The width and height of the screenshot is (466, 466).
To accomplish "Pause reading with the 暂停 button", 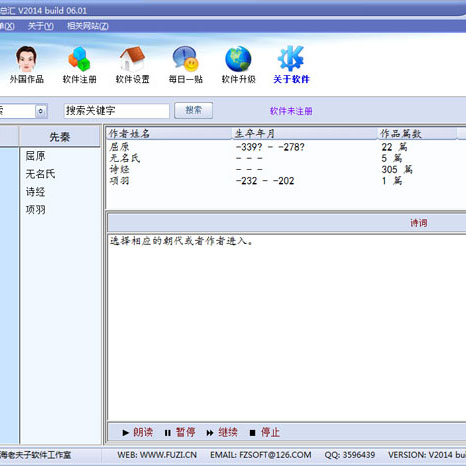I will (180, 432).
